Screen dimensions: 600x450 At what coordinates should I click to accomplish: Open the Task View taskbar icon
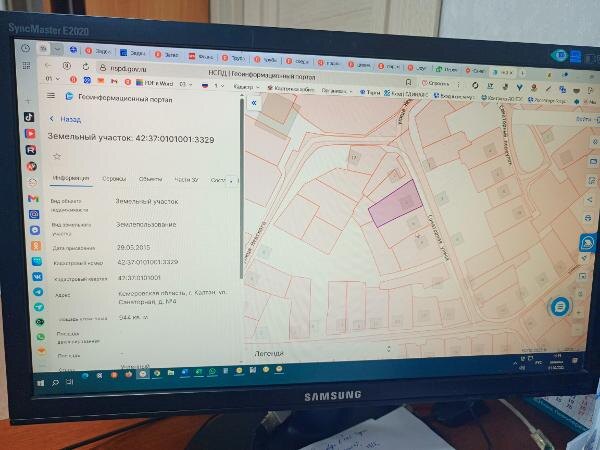[x=69, y=382]
